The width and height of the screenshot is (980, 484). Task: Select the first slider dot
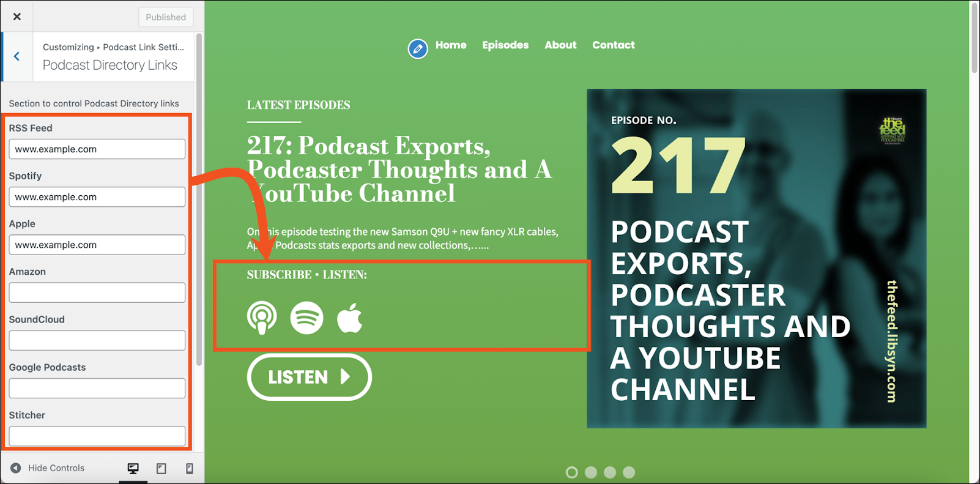pyautogui.click(x=572, y=472)
